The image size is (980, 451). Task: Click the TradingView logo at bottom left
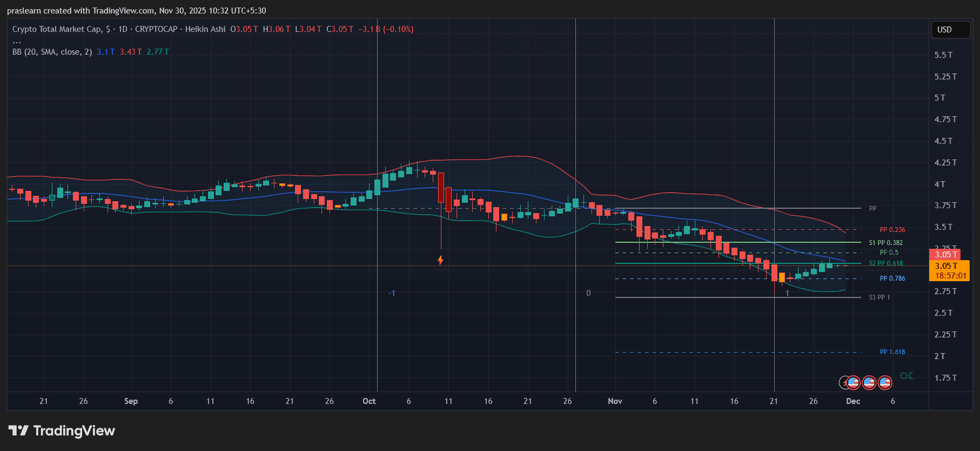tap(62, 431)
